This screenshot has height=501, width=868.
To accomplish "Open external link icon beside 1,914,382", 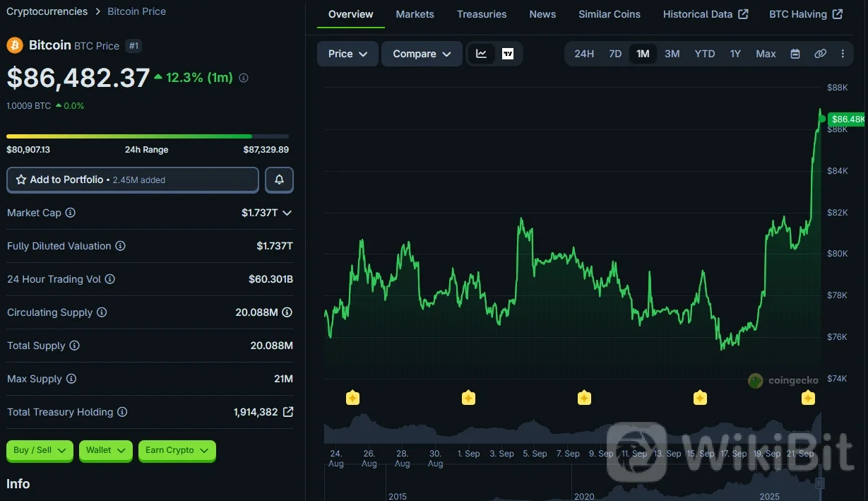I will point(287,412).
